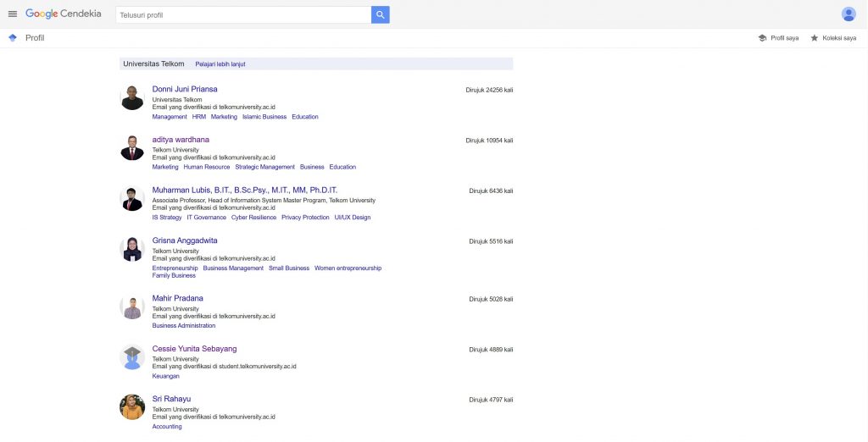This screenshot has height=442, width=868.
Task: Open Sri Rahayu profile name link
Action: [x=171, y=399]
